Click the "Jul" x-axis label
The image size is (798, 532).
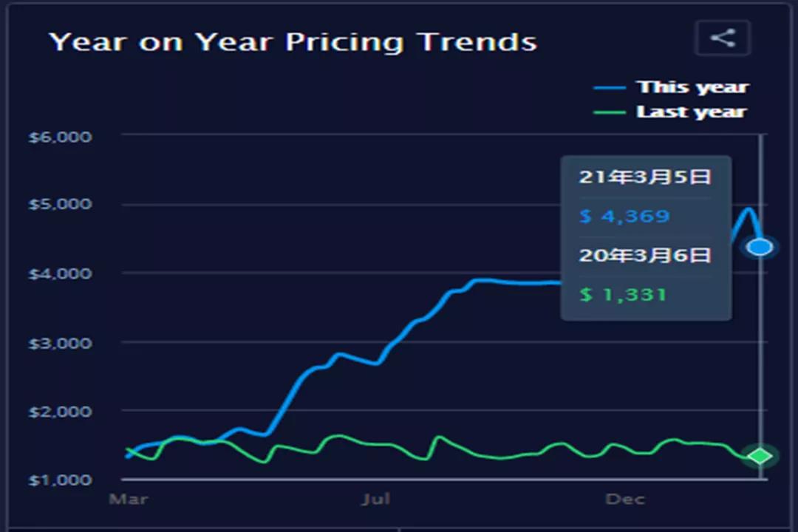click(376, 499)
